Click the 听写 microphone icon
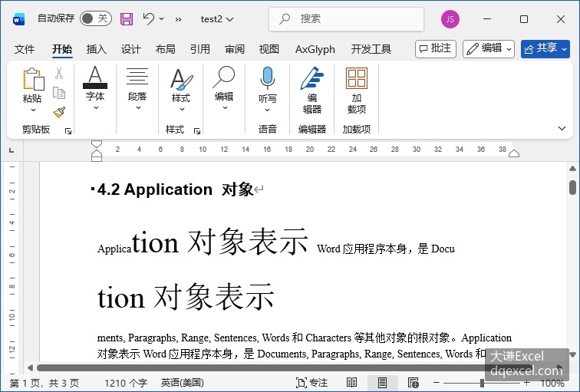Viewport: 580px width, 392px height. pyautogui.click(x=268, y=77)
